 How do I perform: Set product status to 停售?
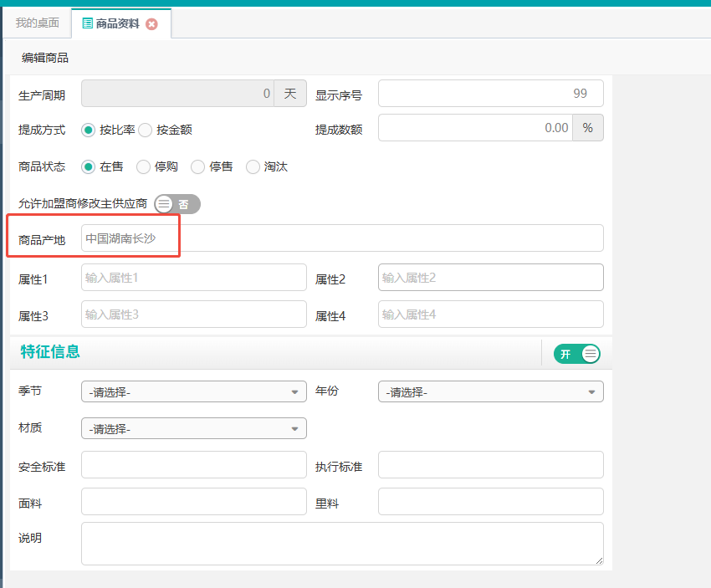pyautogui.click(x=197, y=166)
